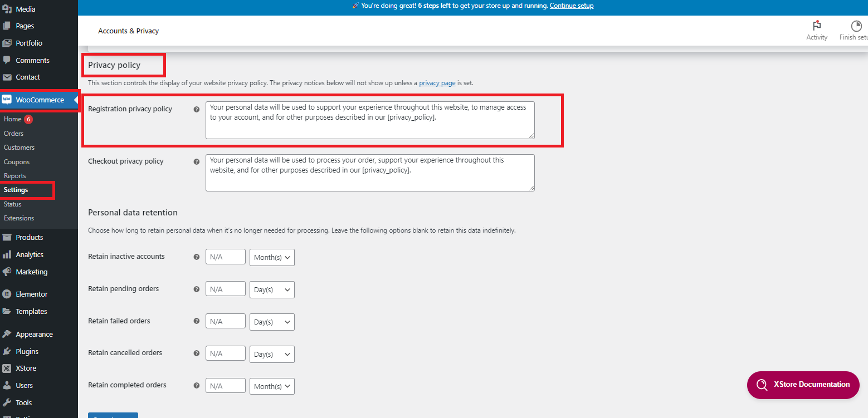
Task: Click the help icon for Retain inactive accounts
Action: (196, 257)
